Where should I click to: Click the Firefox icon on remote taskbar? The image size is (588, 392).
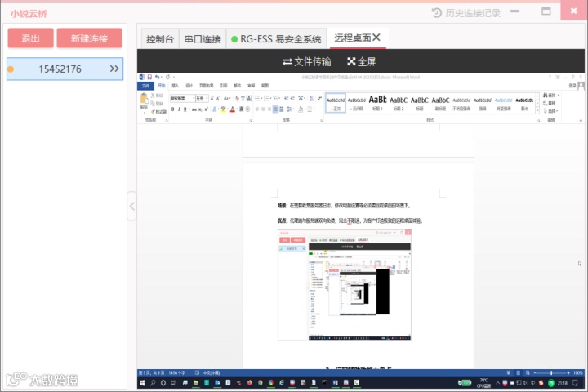click(249, 383)
